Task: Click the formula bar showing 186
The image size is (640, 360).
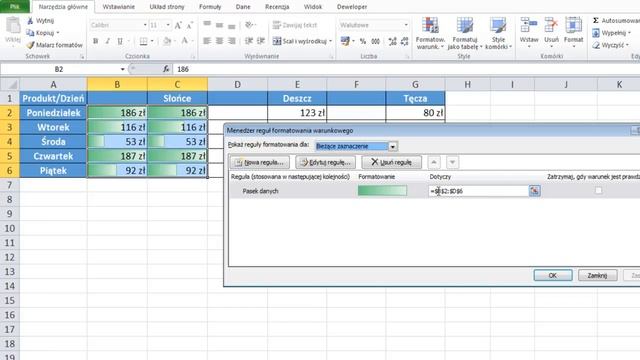Action: (406, 69)
